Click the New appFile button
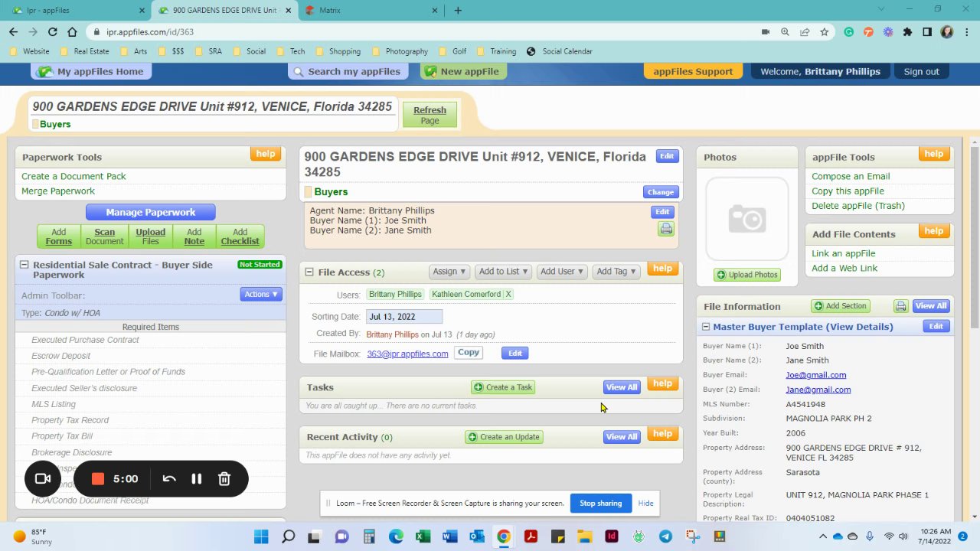The width and height of the screenshot is (980, 551). (x=462, y=71)
